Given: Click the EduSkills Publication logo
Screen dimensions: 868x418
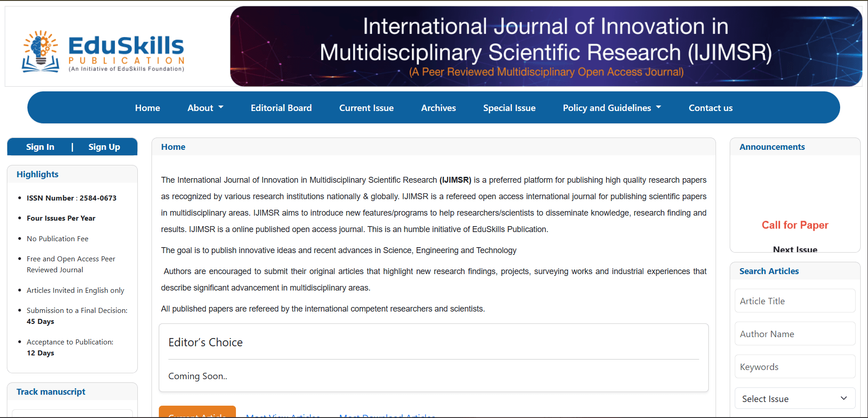Looking at the screenshot, I should pyautogui.click(x=103, y=51).
